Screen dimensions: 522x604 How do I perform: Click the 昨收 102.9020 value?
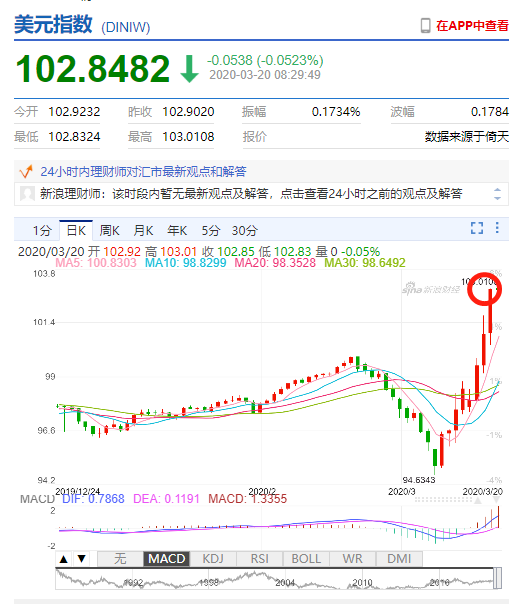(x=188, y=112)
